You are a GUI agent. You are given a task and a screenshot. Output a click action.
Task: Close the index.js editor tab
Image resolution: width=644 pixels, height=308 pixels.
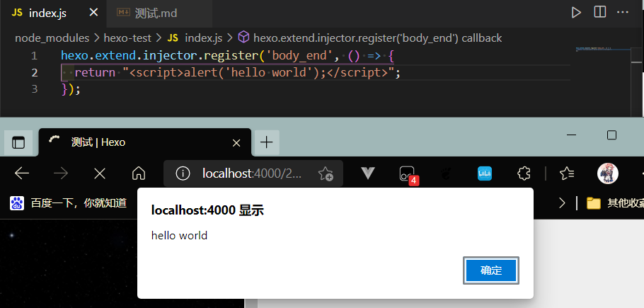pos(93,13)
